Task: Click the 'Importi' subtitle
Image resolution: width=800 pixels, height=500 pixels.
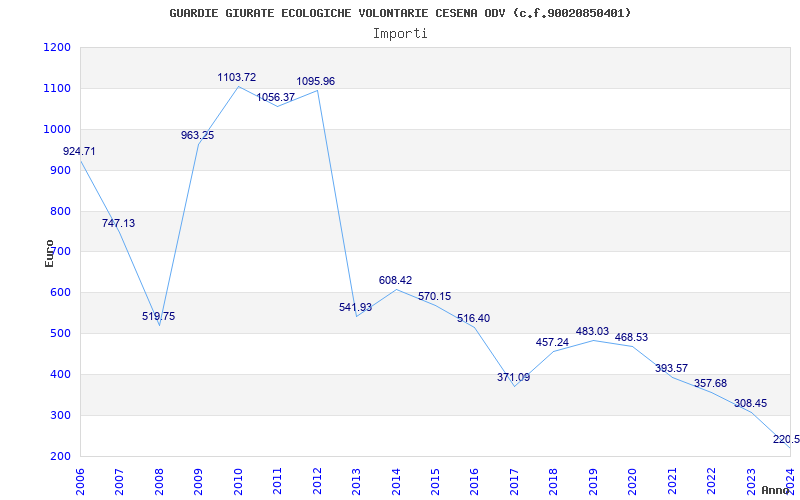Action: tap(400, 34)
